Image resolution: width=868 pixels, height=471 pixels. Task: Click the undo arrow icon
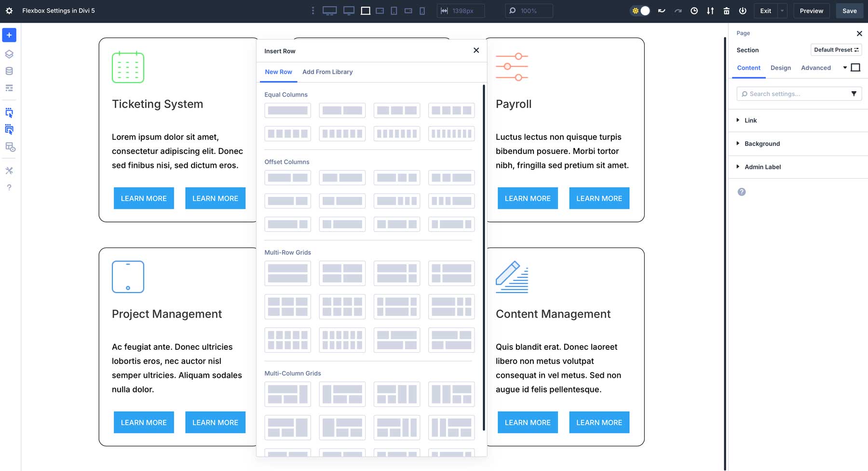pos(662,10)
